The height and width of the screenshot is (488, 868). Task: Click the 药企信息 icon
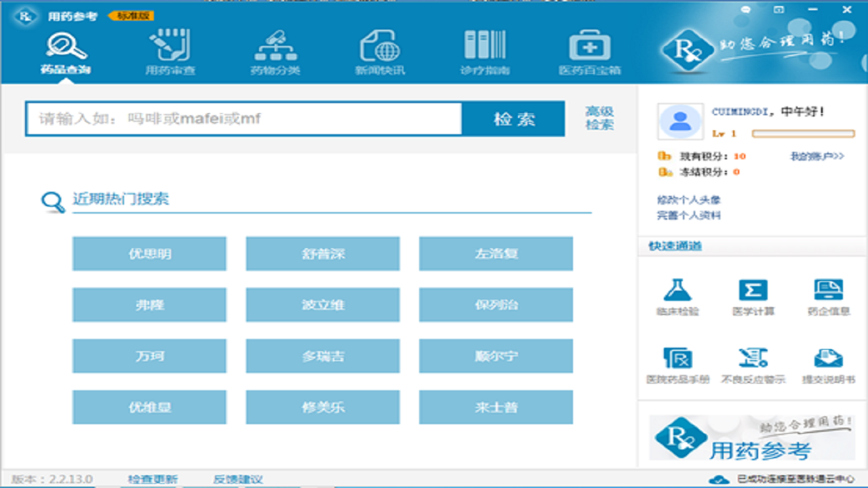[x=828, y=290]
